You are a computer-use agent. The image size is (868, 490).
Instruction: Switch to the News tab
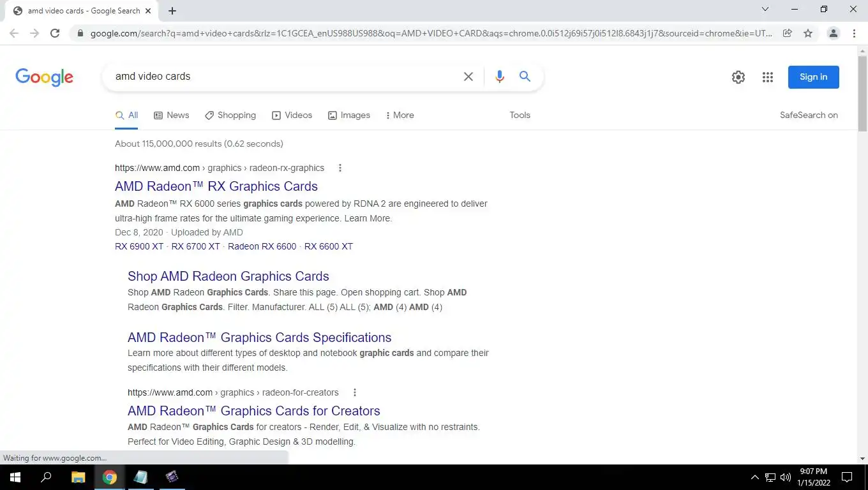pyautogui.click(x=172, y=115)
